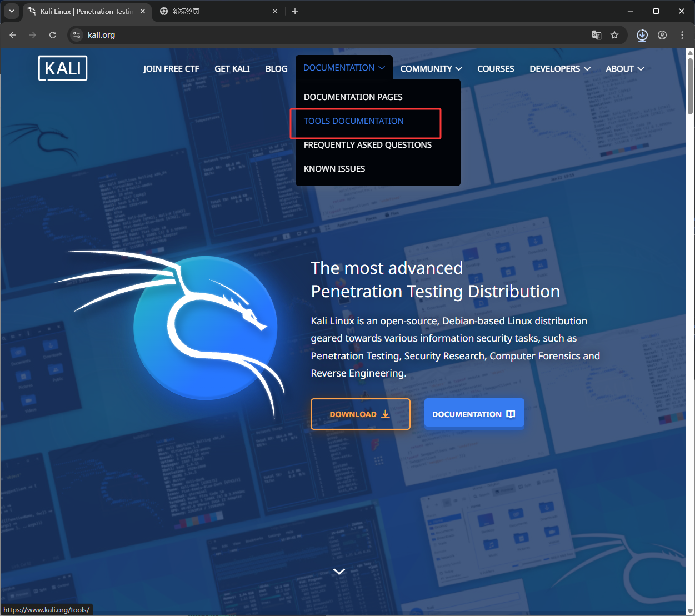Bookmark this page with the star icon

point(614,35)
